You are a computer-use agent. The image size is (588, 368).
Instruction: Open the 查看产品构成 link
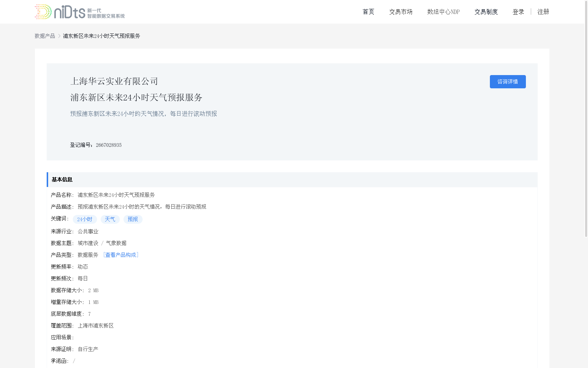(x=121, y=255)
